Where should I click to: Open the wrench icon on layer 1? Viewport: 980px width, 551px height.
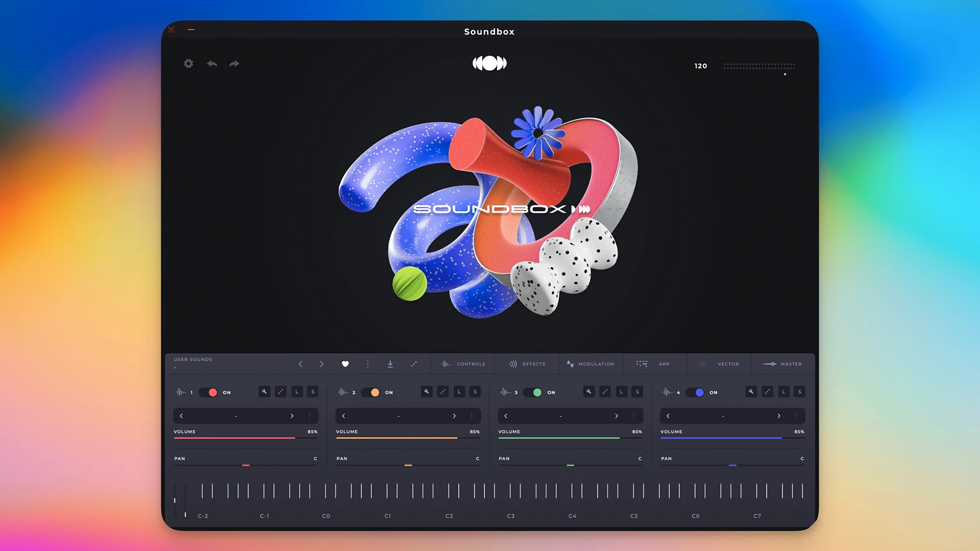point(264,392)
